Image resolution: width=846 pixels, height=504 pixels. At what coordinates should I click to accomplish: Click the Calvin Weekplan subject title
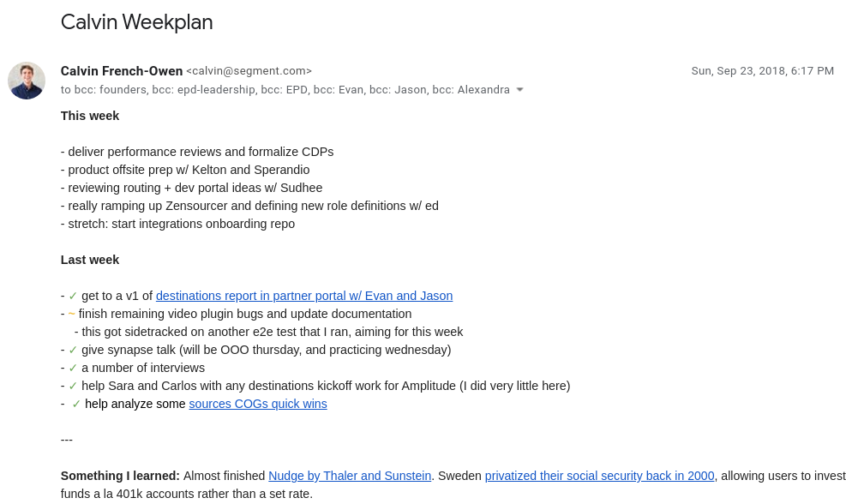136,22
